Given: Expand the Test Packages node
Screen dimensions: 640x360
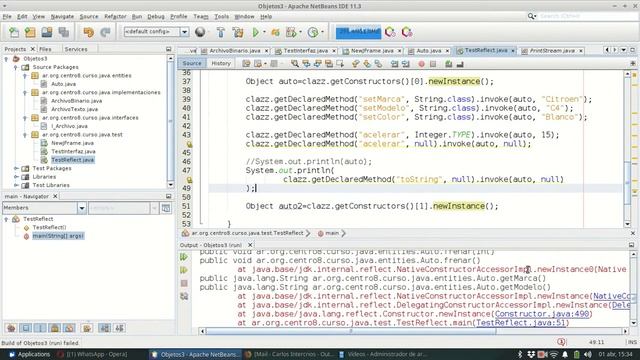Looking at the screenshot, I should point(16,168).
